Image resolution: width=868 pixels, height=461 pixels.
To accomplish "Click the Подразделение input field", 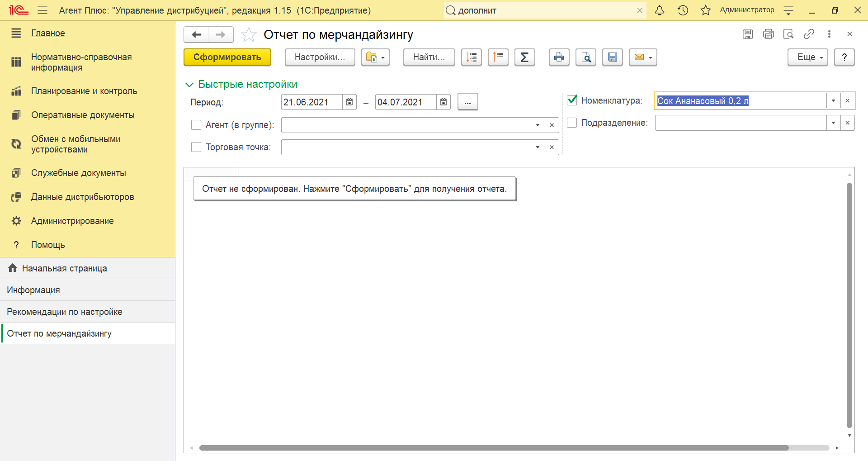I will tap(741, 123).
